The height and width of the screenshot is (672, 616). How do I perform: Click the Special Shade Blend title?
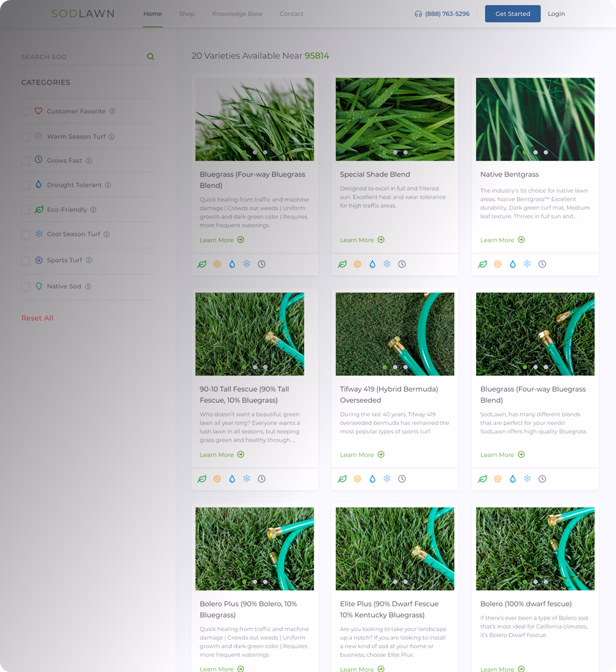(x=375, y=174)
